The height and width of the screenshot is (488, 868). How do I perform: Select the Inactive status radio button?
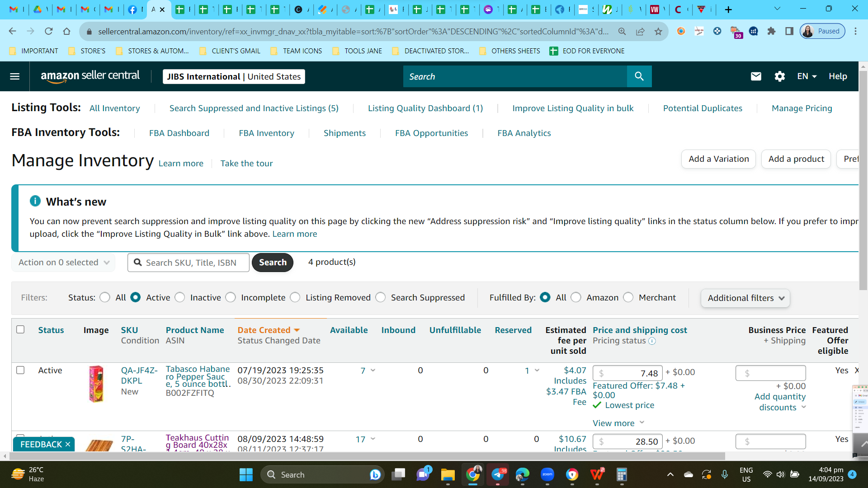180,297
